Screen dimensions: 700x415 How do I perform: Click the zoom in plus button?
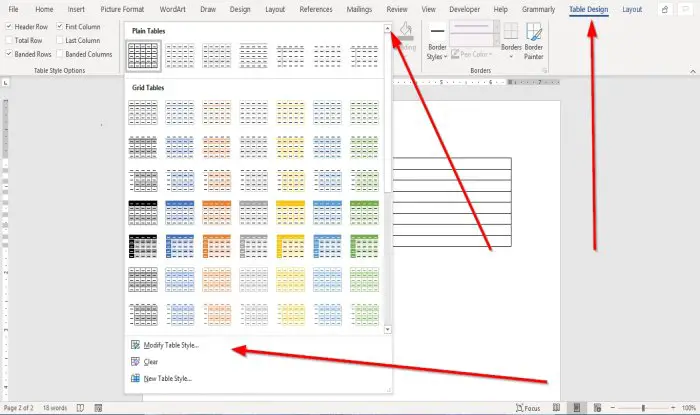[673, 408]
